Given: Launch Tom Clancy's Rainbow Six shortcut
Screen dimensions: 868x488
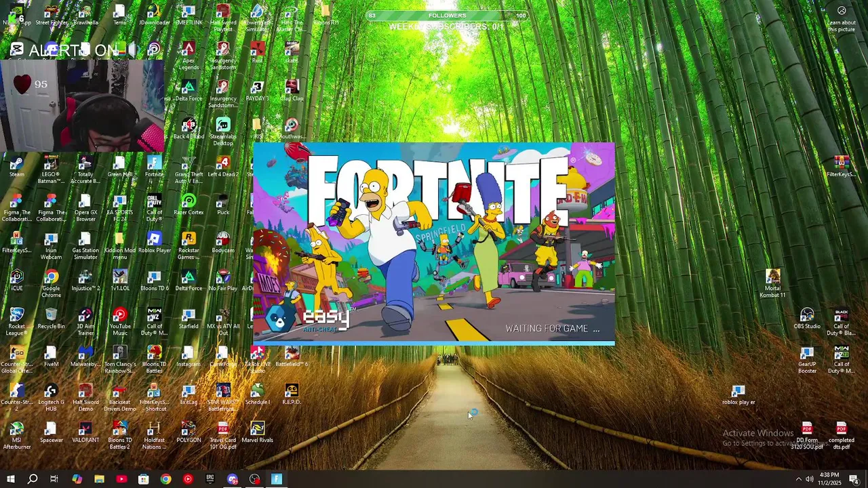Looking at the screenshot, I should tap(120, 360).
